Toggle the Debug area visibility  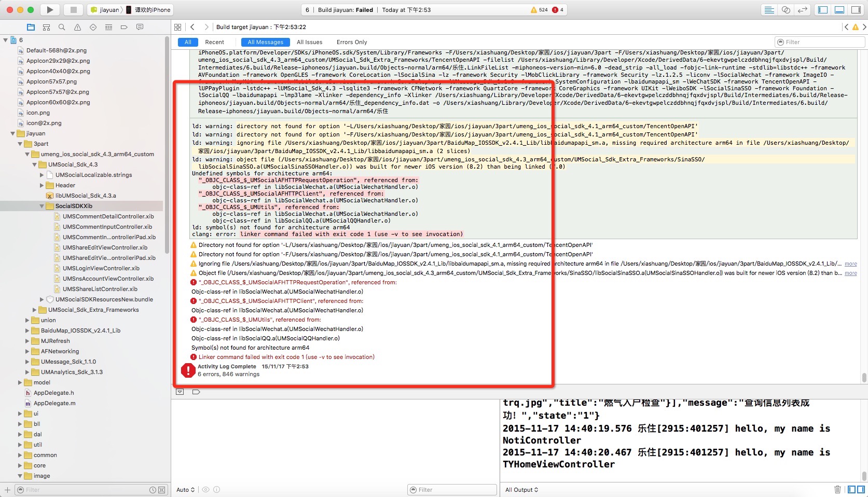coord(839,10)
